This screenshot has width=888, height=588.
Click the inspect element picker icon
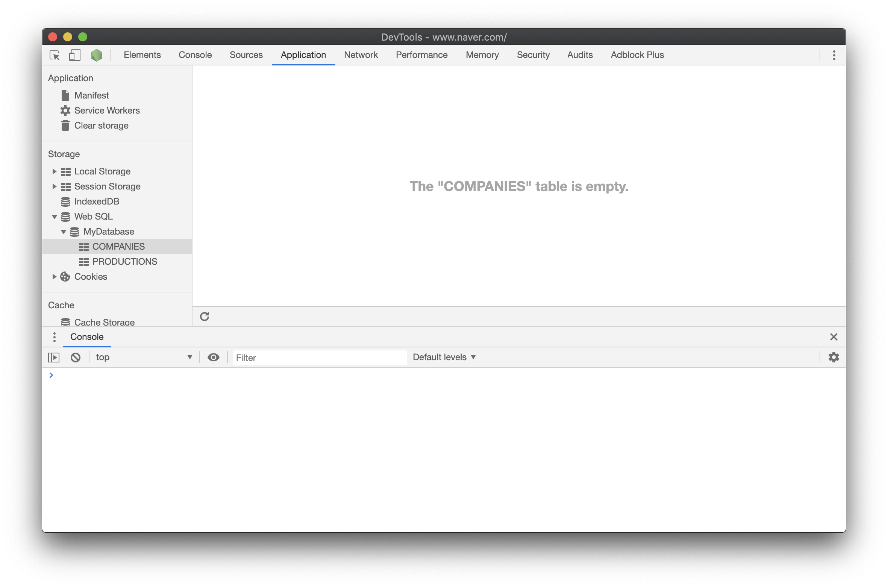coord(55,55)
